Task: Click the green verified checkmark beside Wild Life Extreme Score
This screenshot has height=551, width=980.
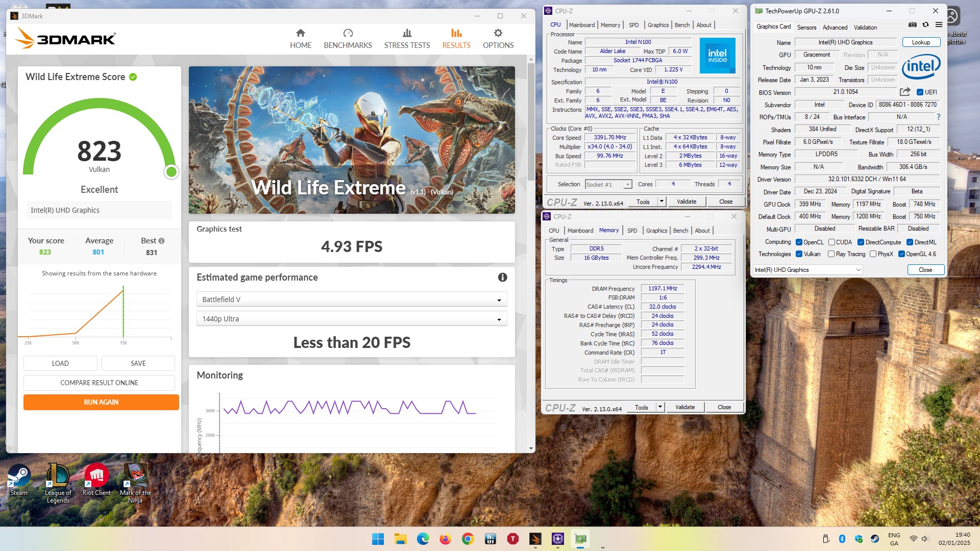Action: [133, 77]
